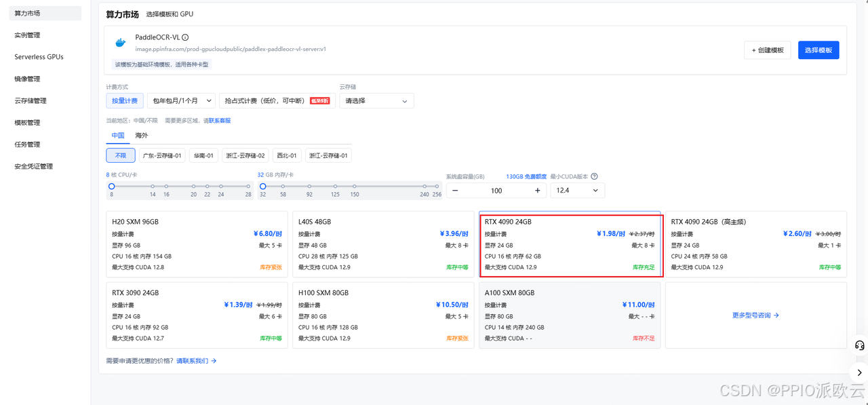The width and height of the screenshot is (868, 405).
Task: Select the 华南-01 region chip
Action: pyautogui.click(x=203, y=155)
